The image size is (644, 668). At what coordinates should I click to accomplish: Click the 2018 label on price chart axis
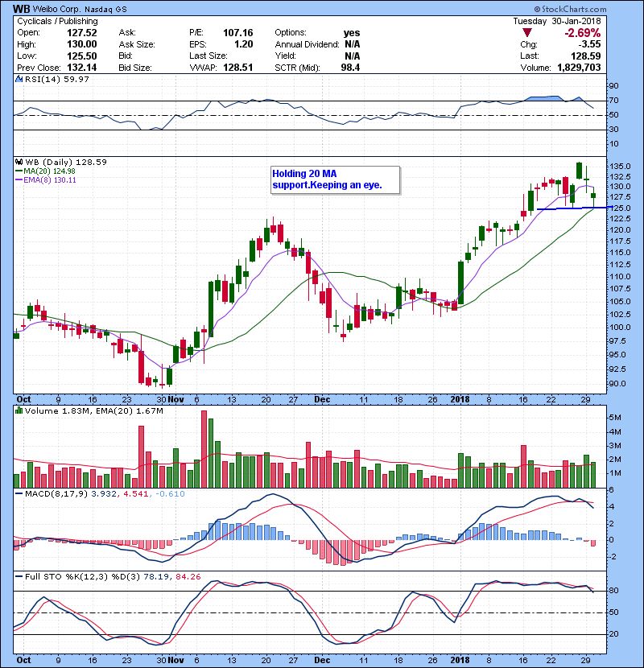click(460, 400)
